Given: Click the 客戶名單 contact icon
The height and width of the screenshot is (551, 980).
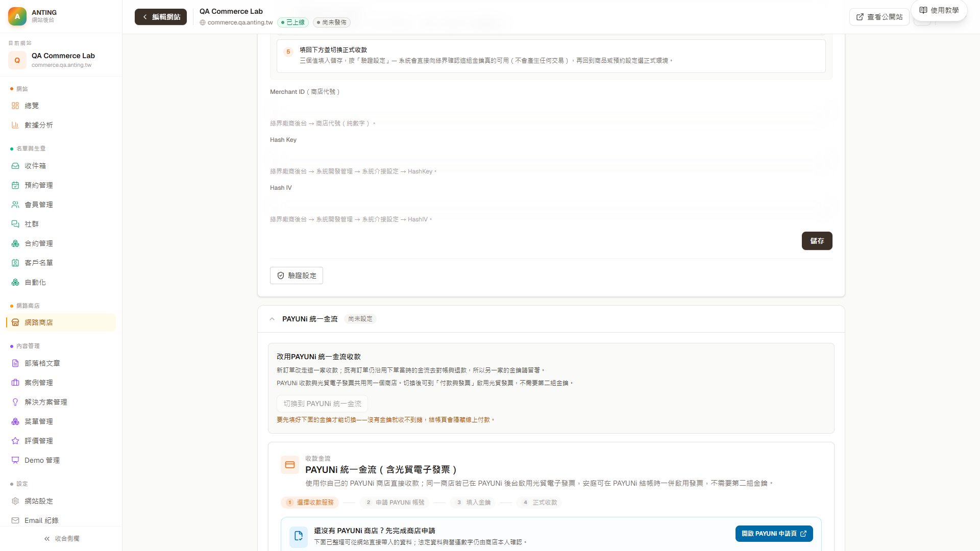Looking at the screenshot, I should click(x=15, y=263).
